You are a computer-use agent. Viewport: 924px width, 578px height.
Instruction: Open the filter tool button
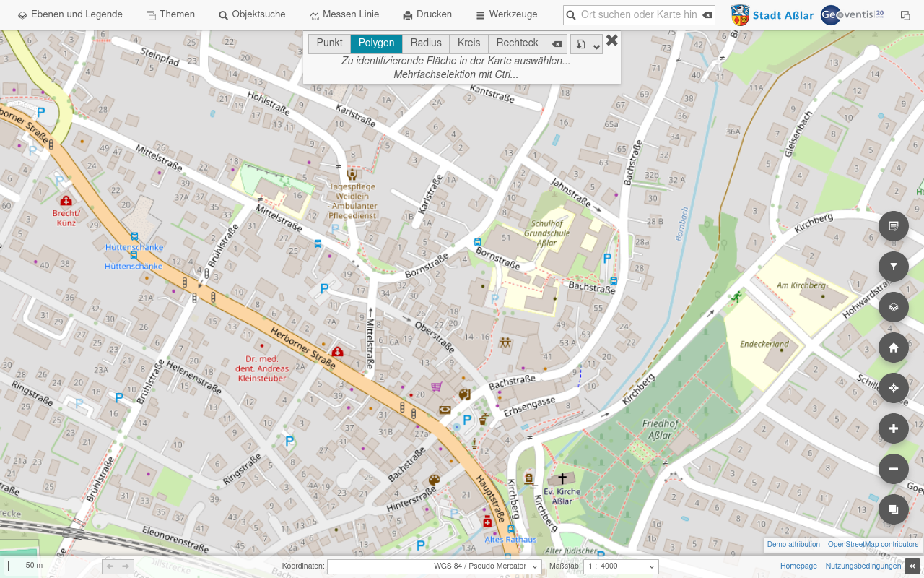coord(894,267)
